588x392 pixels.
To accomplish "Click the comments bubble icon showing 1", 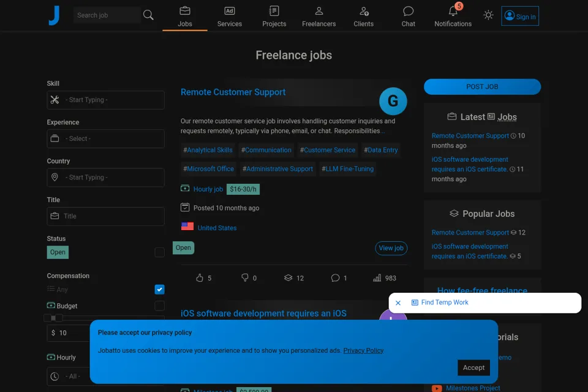I will click(335, 277).
